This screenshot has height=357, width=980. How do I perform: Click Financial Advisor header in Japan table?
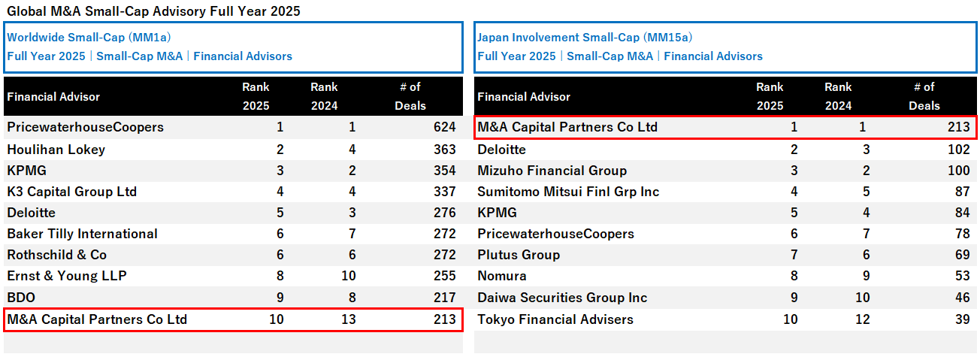pyautogui.click(x=524, y=96)
